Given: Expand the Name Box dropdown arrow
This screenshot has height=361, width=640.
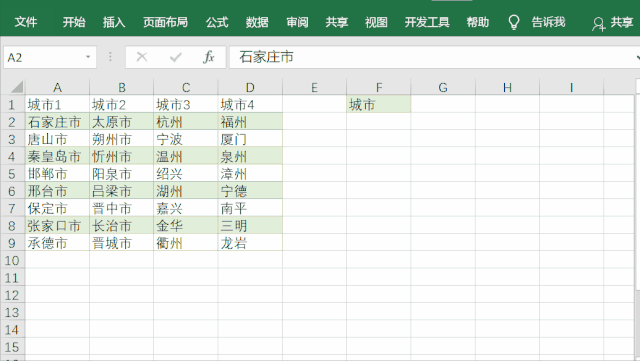Looking at the screenshot, I should 88,57.
